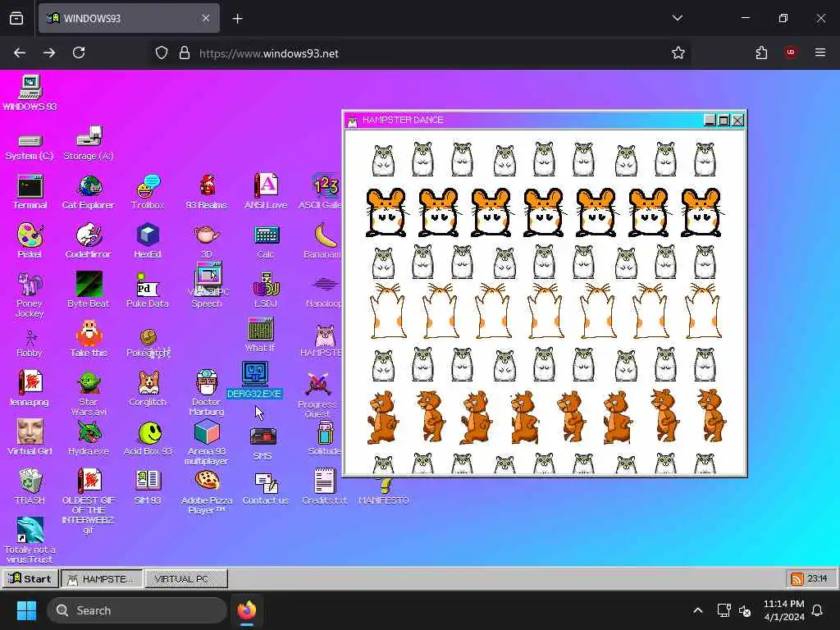This screenshot has width=840, height=630.
Task: Maximize the HAMPSTER DANCE window
Action: [x=724, y=120]
